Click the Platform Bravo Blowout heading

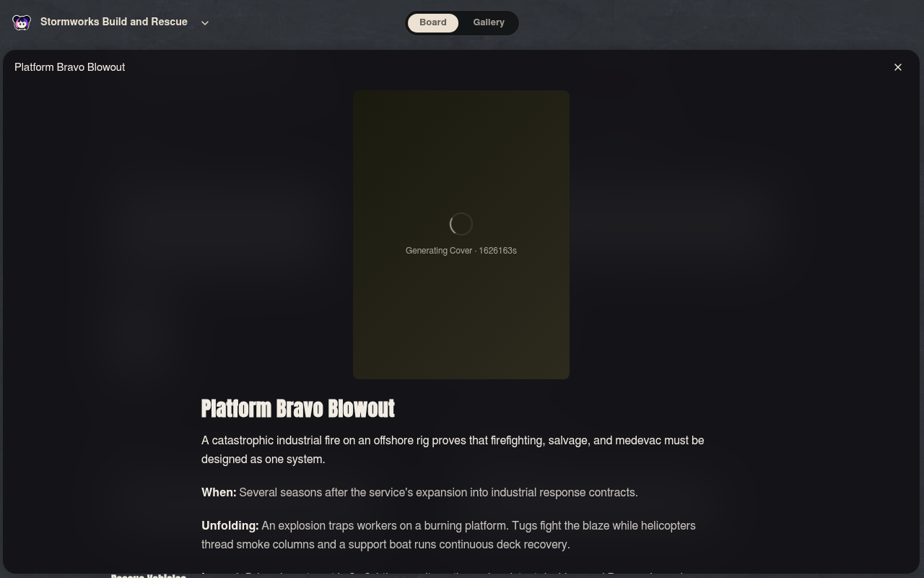click(298, 408)
